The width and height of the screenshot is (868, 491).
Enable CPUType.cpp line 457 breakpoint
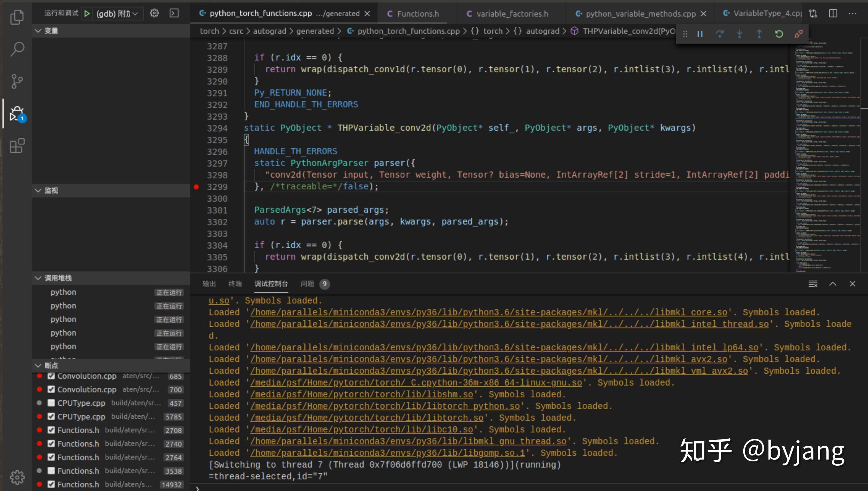pos(51,403)
